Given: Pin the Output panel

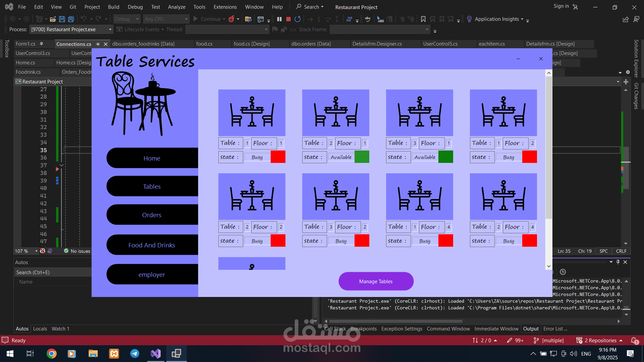Looking at the screenshot, I should (x=618, y=262).
